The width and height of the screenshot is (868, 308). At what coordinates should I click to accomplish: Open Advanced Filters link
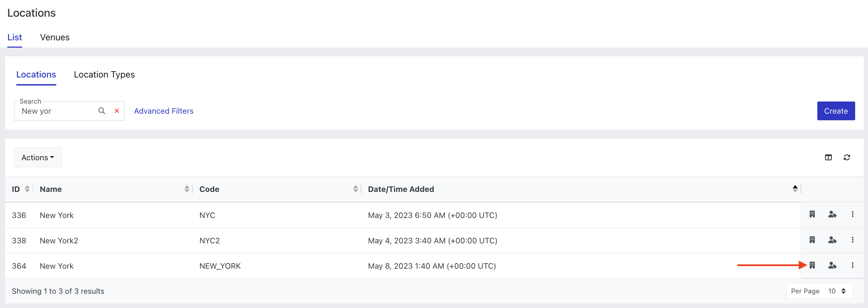click(164, 111)
